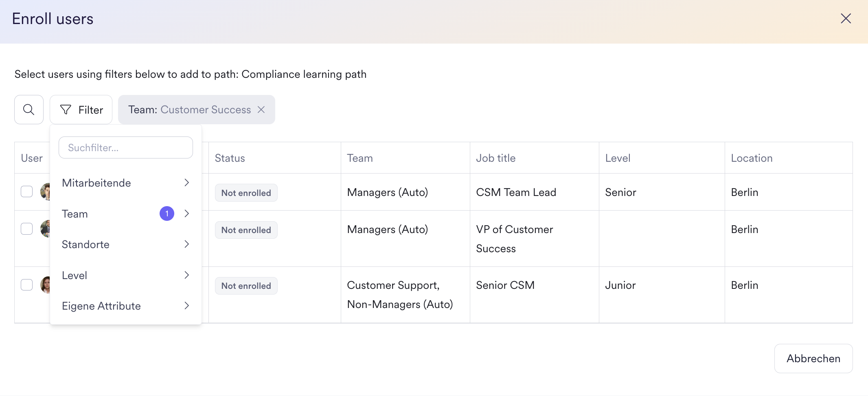This screenshot has width=868, height=396.
Task: Click the funnel Filter button
Action: pyautogui.click(x=81, y=110)
